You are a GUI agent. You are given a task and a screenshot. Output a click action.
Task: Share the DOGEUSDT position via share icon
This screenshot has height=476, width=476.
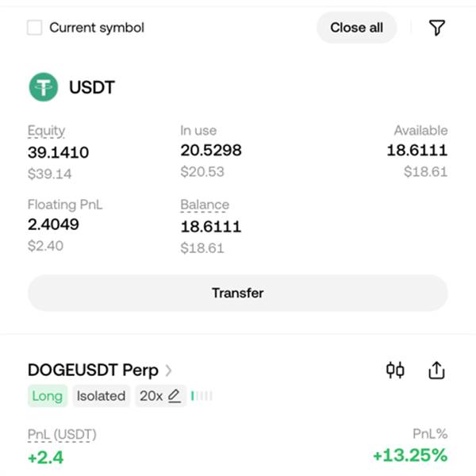pyautogui.click(x=436, y=370)
